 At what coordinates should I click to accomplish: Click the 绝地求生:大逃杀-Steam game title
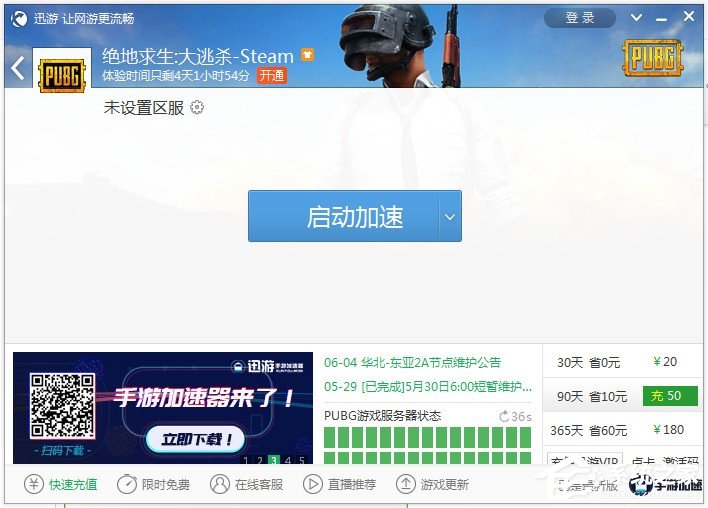click(x=198, y=56)
